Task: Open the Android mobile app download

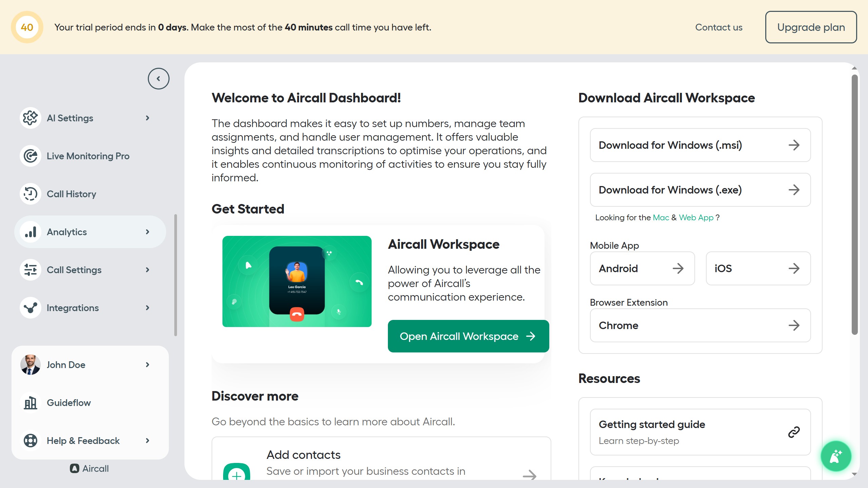Action: point(642,268)
